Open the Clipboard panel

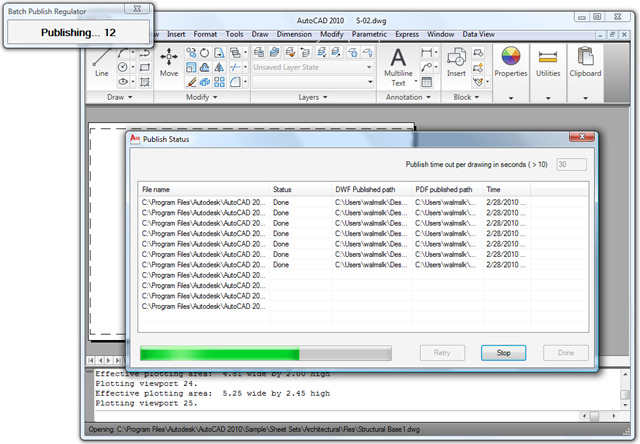(585, 62)
